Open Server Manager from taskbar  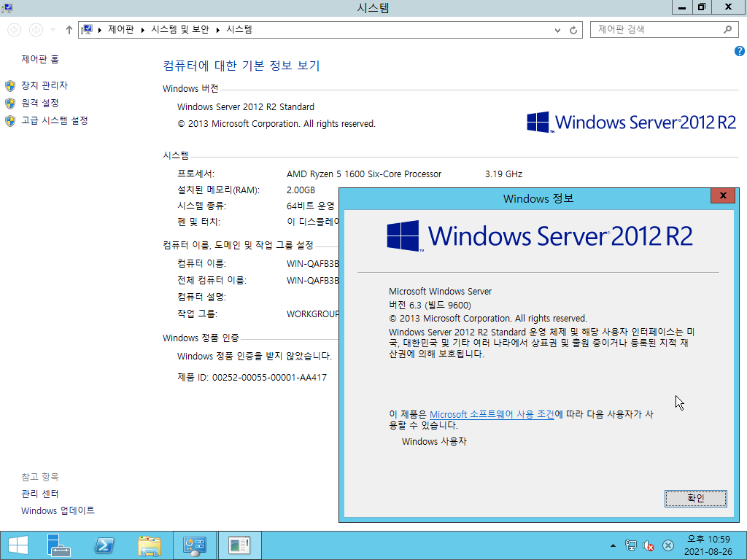tap(59, 545)
